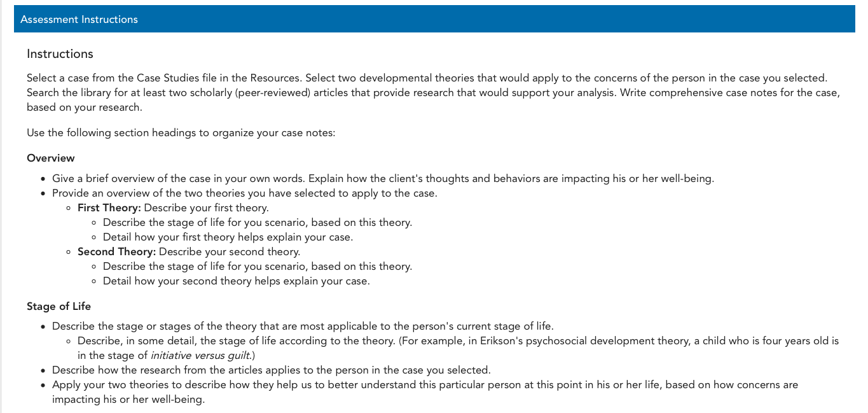Click the 'Provide an overview of the two theories' bullet

coord(245,193)
